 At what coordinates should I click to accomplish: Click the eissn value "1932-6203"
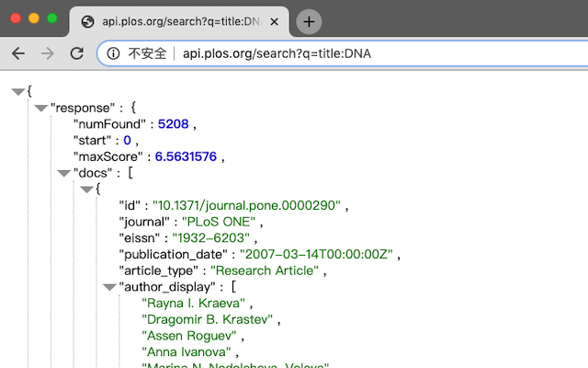point(210,238)
